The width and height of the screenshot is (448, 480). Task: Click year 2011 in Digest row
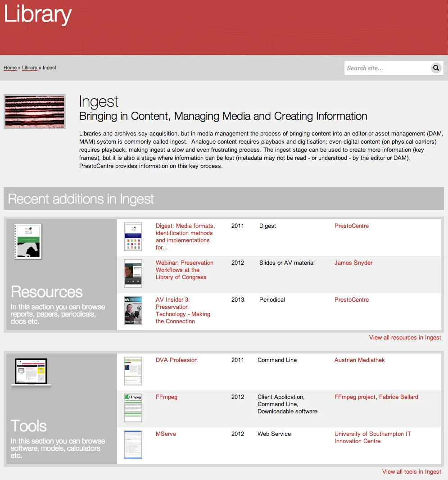[237, 226]
